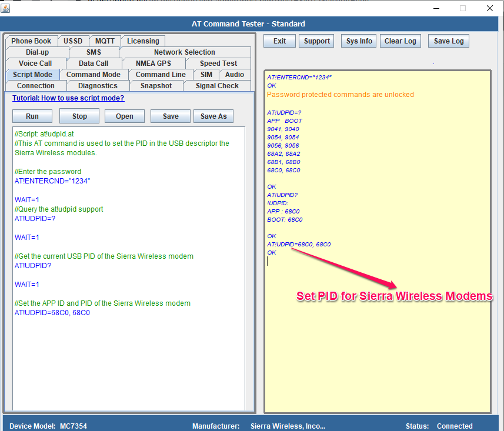504x431 pixels.
Task: Close the AT Command Tester window
Action: coord(489,8)
